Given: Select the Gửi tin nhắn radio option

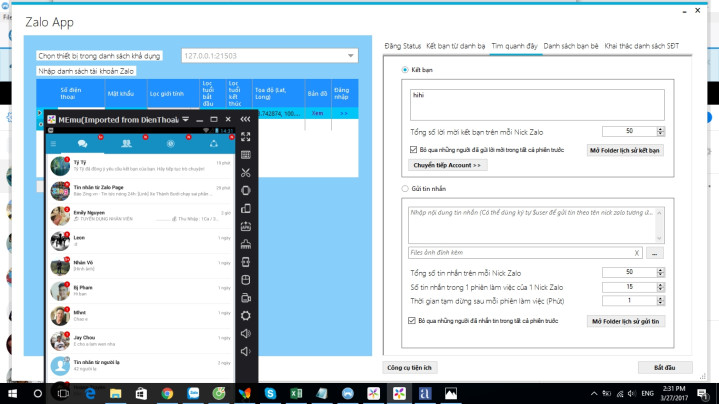Looking at the screenshot, I should tap(405, 188).
